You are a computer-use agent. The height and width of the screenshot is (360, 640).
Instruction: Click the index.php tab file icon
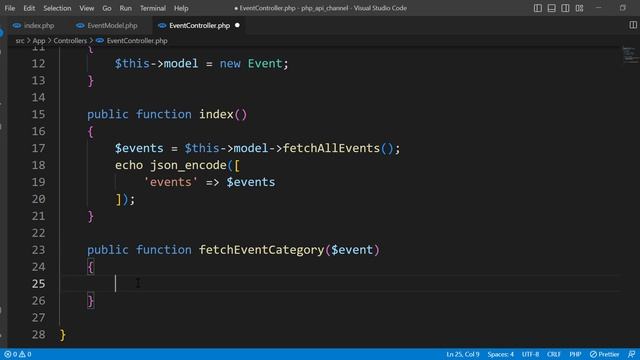(x=17, y=25)
